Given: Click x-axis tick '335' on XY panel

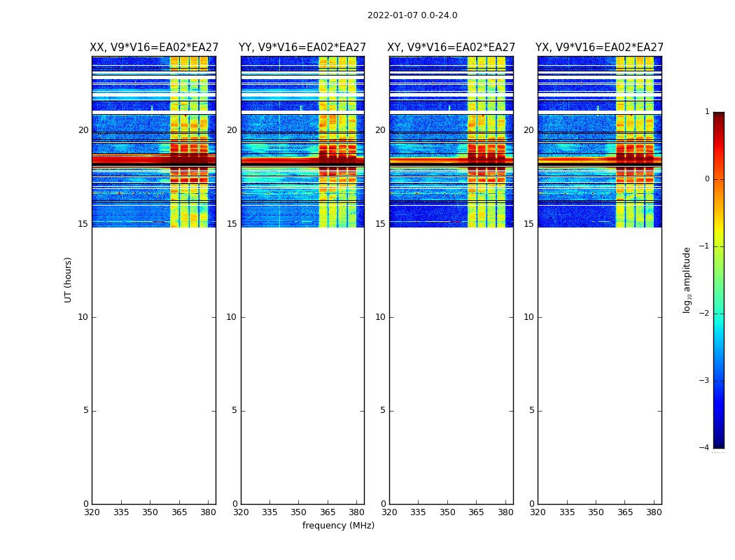Looking at the screenshot, I should 418,512.
